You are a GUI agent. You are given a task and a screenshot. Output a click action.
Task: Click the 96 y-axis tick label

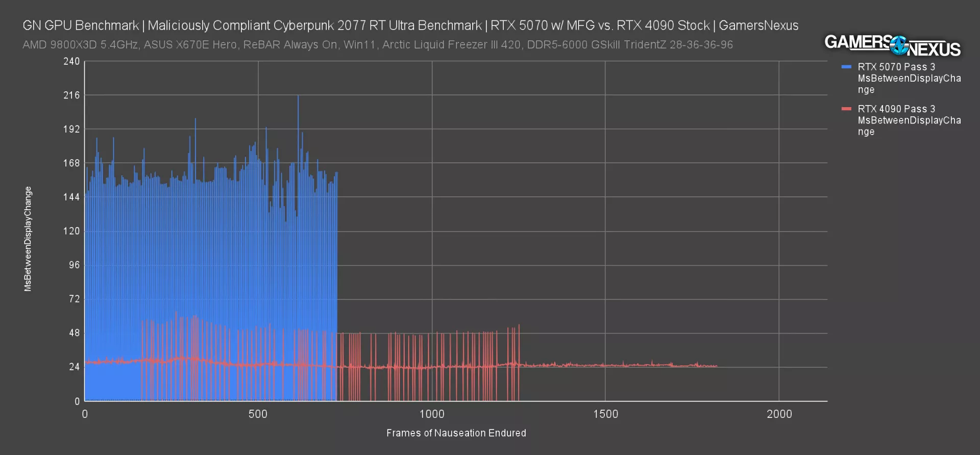pyautogui.click(x=74, y=265)
